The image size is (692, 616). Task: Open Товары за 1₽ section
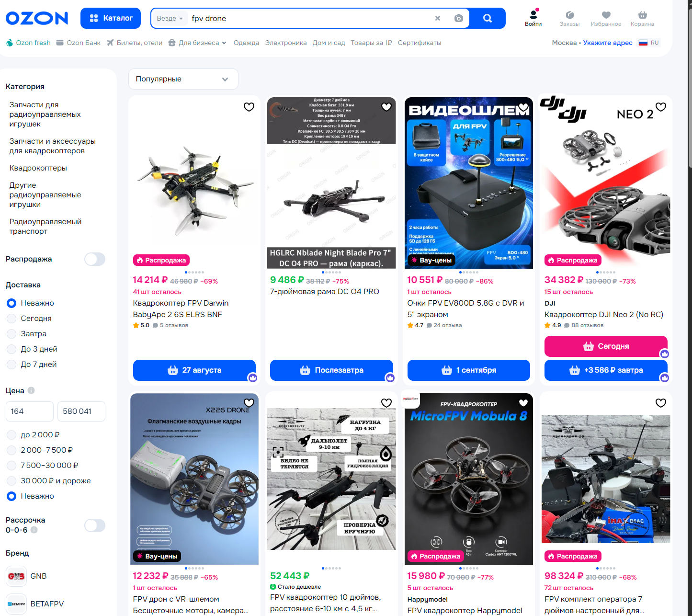click(x=371, y=43)
